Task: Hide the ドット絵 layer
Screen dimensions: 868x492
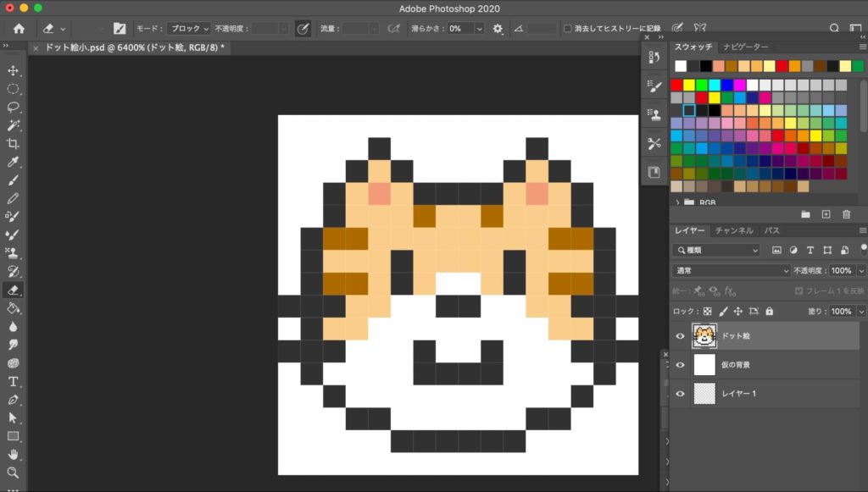Action: (x=680, y=336)
